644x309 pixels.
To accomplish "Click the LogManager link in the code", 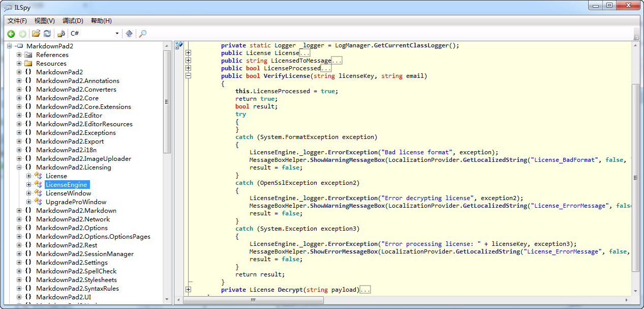I will tap(353, 45).
